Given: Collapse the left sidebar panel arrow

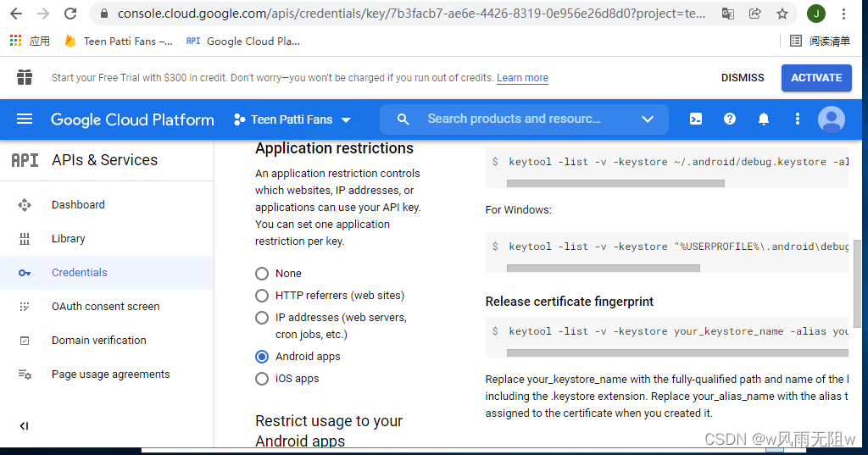Looking at the screenshot, I should (24, 425).
